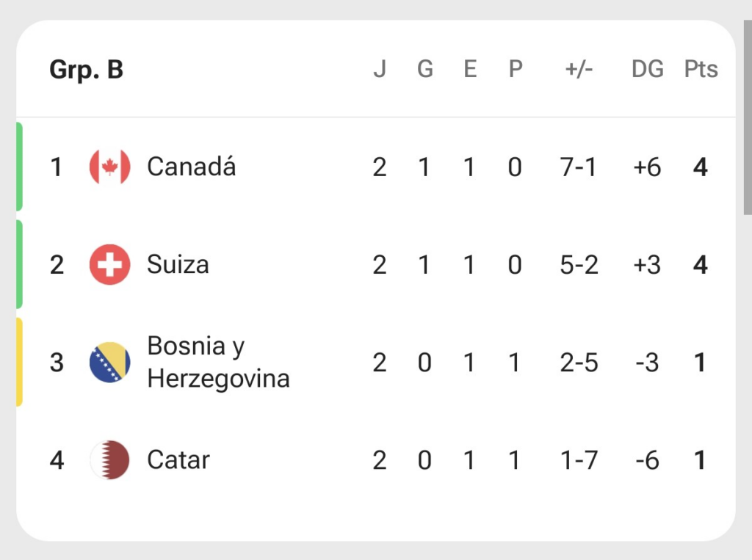Click the Qatar flag icon

point(110,459)
